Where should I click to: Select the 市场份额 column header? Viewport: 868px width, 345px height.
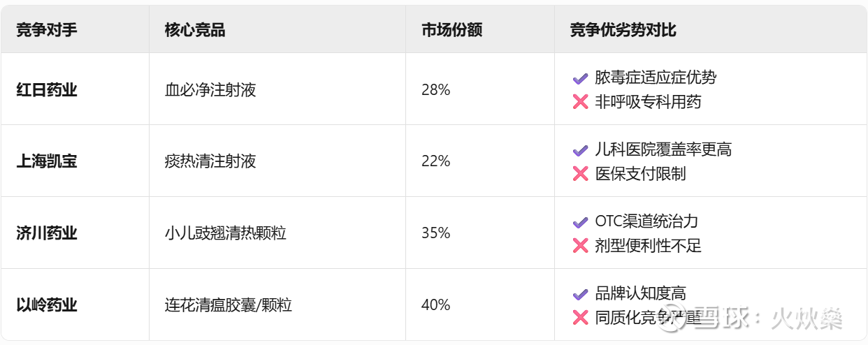point(452,30)
